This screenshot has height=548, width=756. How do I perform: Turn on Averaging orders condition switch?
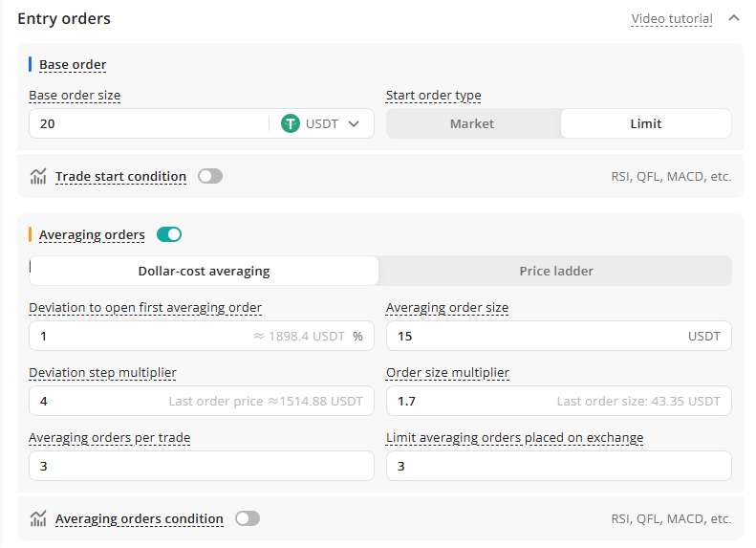[247, 518]
